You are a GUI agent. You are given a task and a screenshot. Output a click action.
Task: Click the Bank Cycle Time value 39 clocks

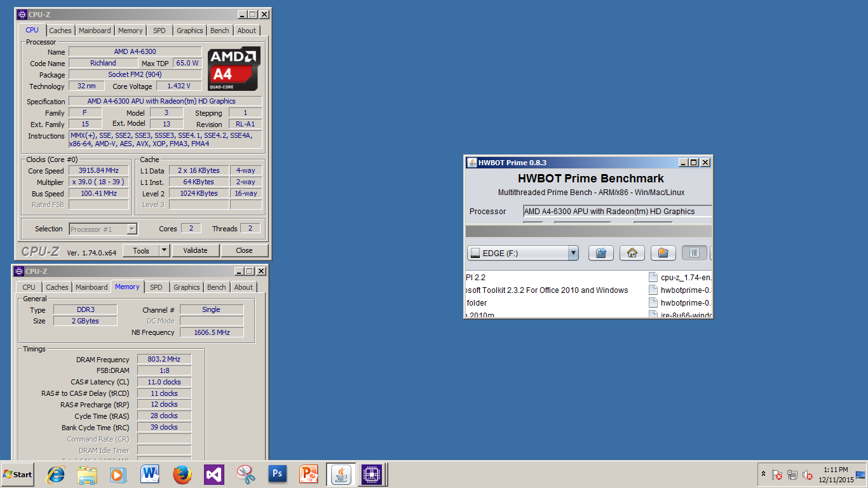click(164, 427)
